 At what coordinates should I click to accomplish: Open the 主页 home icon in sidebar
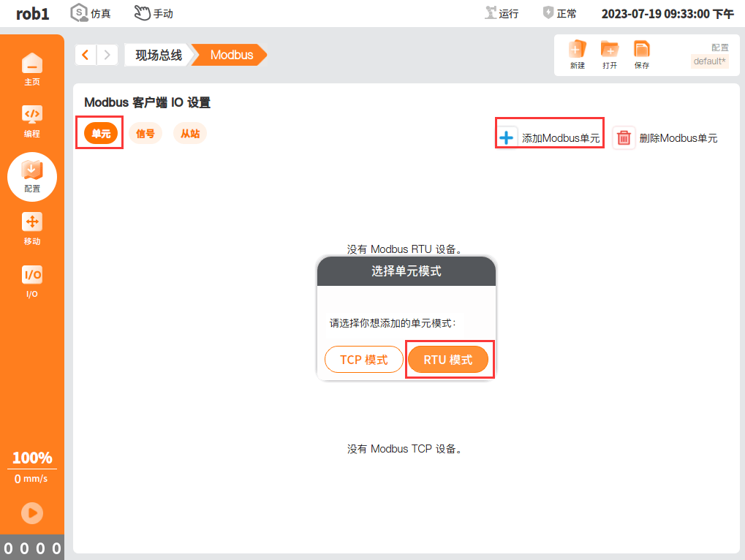pos(32,69)
